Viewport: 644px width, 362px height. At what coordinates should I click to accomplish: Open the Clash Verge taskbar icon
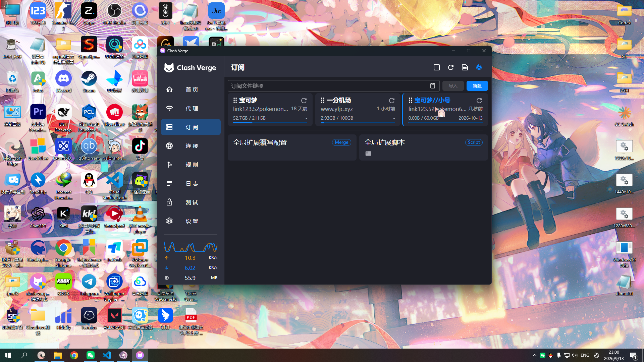(140, 355)
